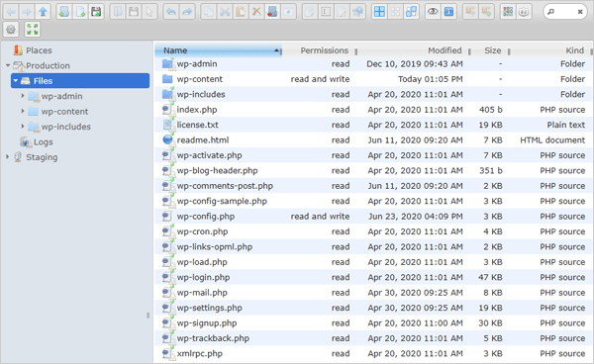Screen dimensions: 594x364
Task: Click the Download toolbar icon
Action: (134, 12)
